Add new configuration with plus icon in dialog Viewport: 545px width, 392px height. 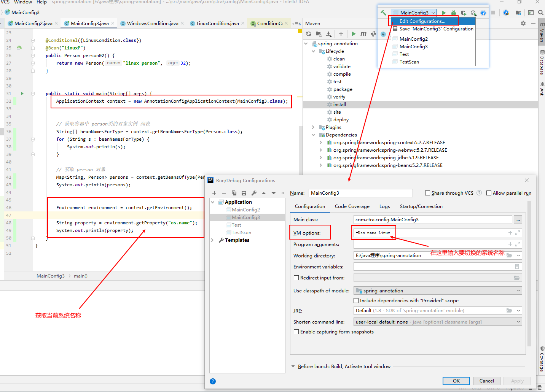tap(214, 193)
